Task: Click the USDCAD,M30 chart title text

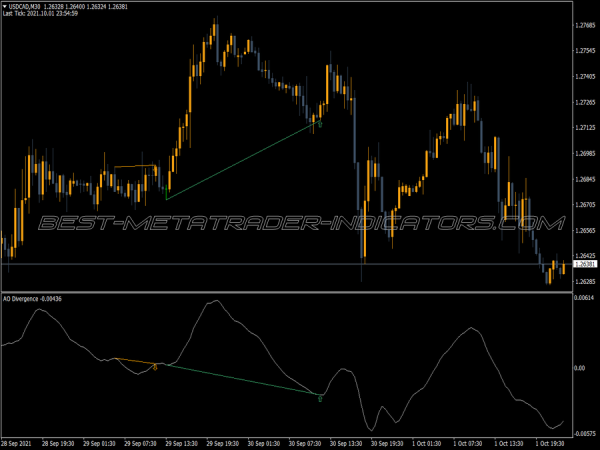Action: (x=24, y=7)
